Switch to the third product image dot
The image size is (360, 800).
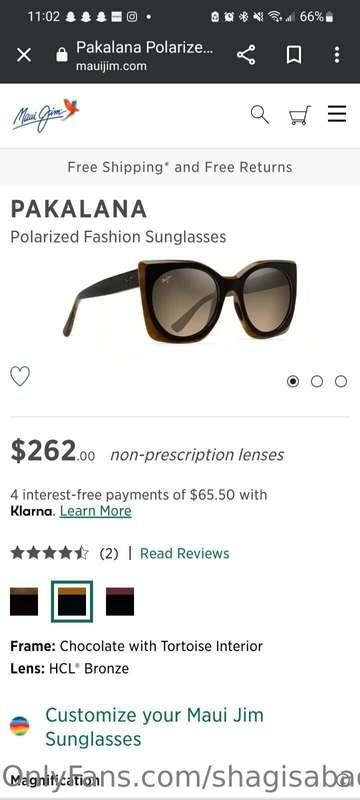tap(341, 381)
